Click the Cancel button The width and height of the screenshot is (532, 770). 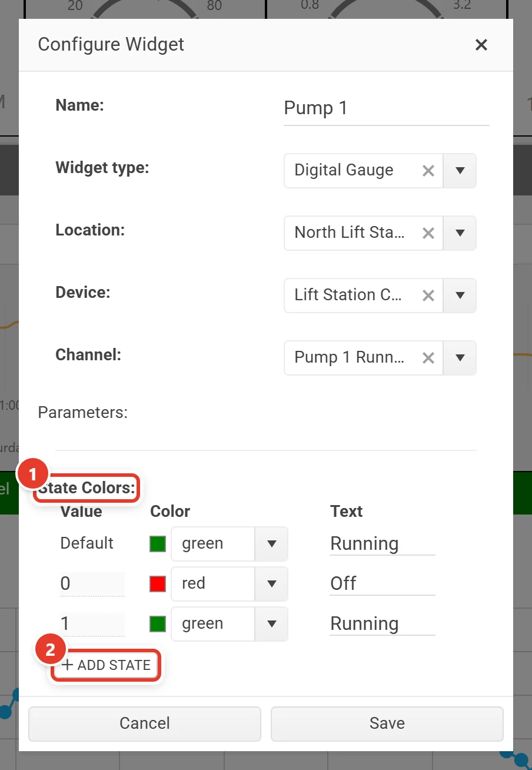coord(145,723)
